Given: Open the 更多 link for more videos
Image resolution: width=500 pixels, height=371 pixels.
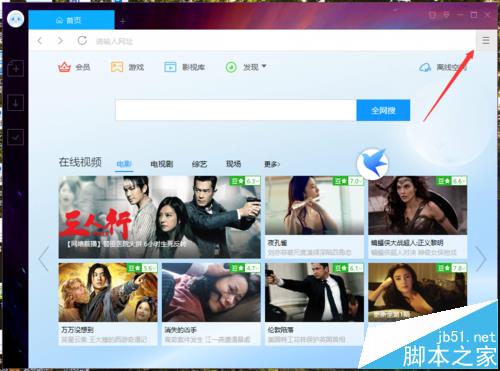Looking at the screenshot, I should (272, 164).
